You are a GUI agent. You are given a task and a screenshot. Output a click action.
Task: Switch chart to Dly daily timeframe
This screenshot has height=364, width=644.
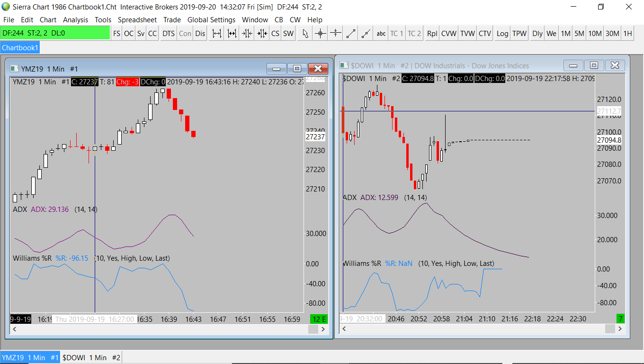click(537, 34)
